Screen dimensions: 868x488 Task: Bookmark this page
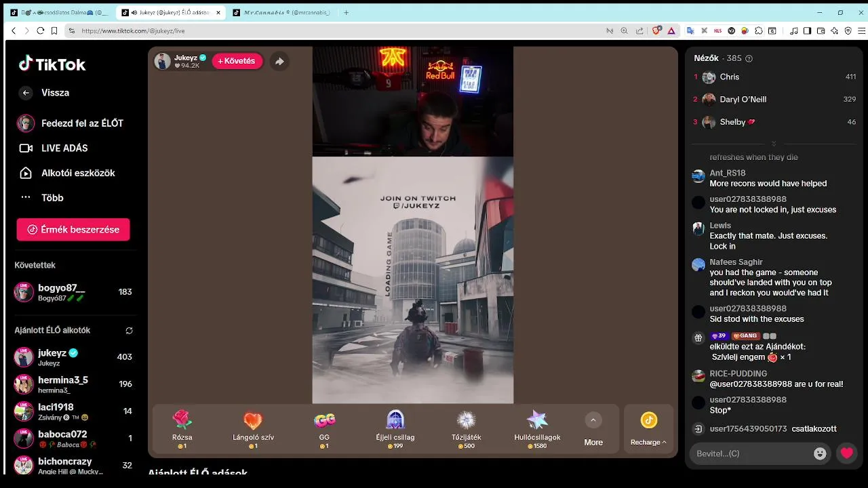pos(53,30)
